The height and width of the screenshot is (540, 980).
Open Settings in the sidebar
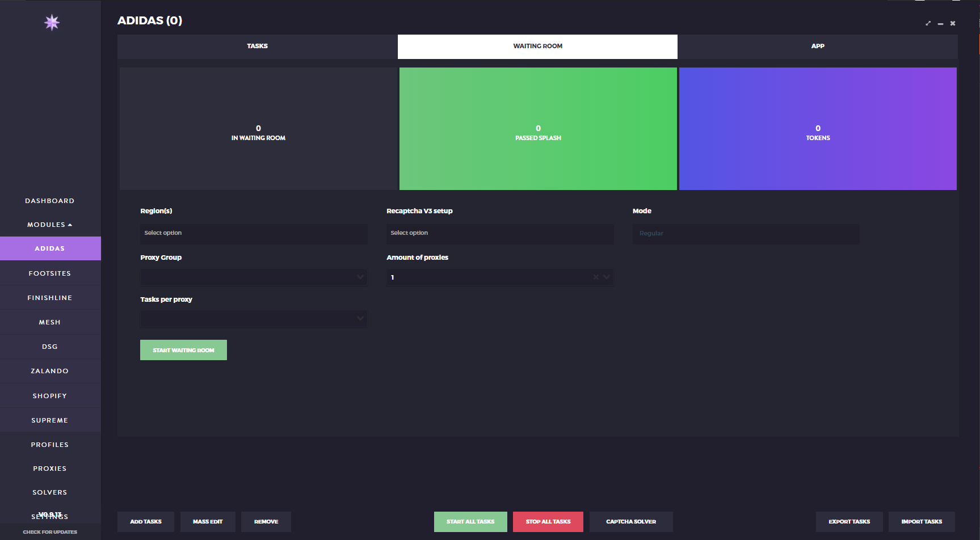click(50, 516)
